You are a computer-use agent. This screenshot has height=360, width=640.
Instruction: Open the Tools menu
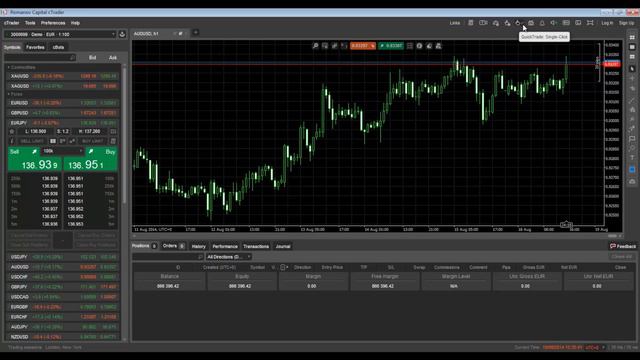(x=30, y=23)
